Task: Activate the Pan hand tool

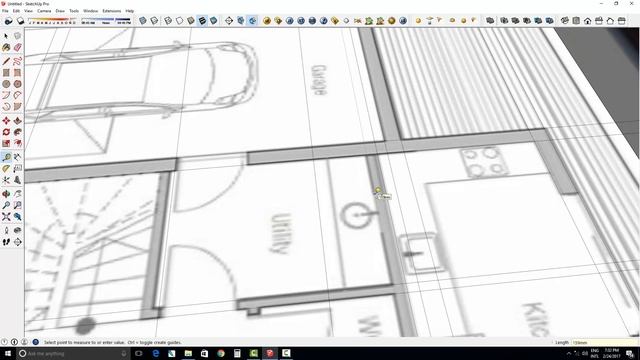Action: coord(18,194)
